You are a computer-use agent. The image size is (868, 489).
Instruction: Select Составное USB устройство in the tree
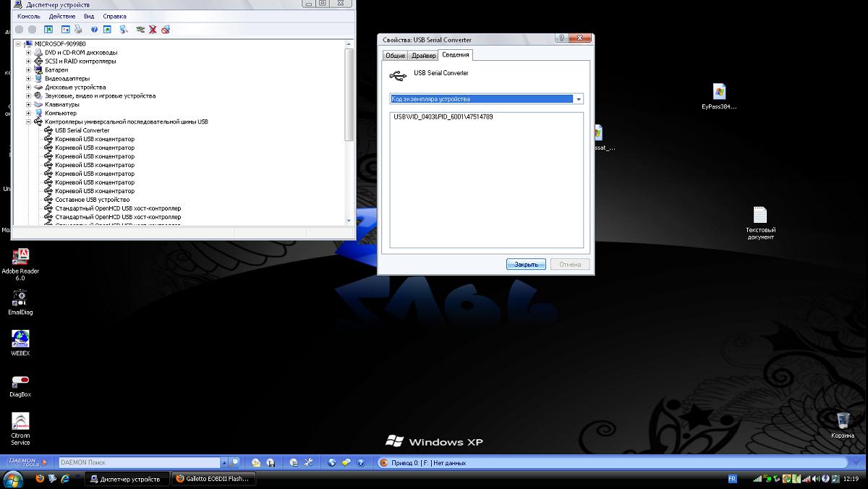(x=93, y=200)
